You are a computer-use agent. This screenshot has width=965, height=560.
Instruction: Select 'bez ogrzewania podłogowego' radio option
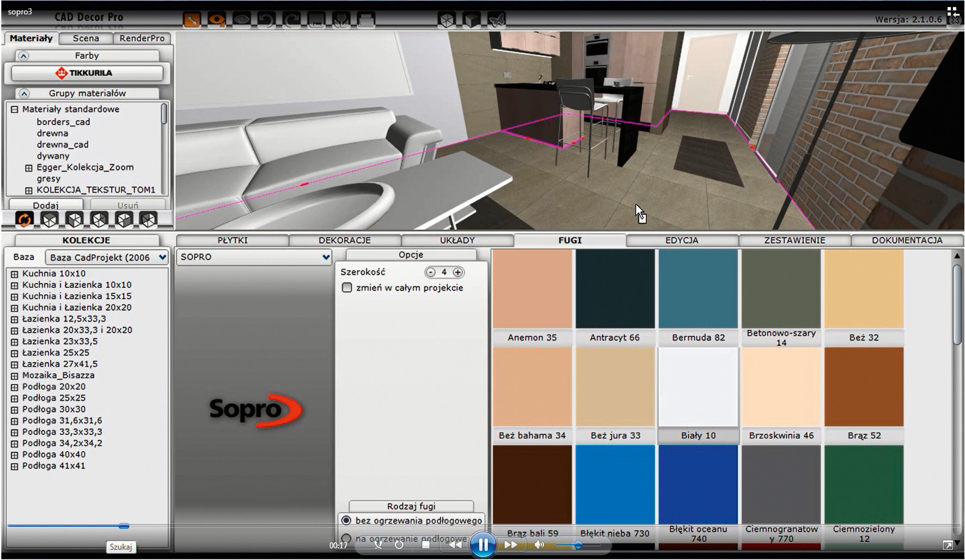(346, 520)
